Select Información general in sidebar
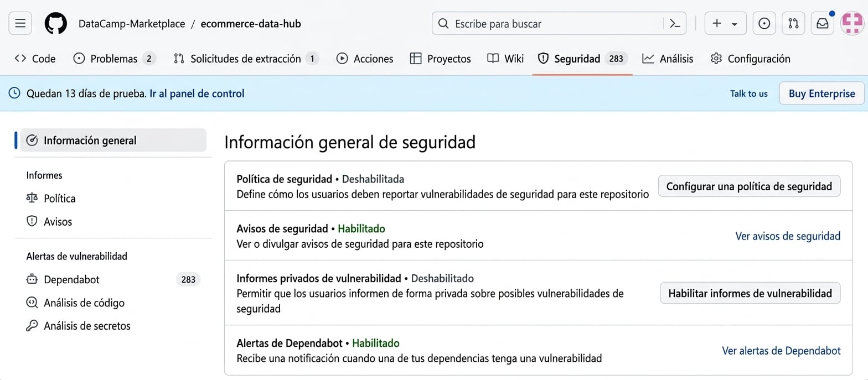The width and height of the screenshot is (868, 380). point(113,140)
